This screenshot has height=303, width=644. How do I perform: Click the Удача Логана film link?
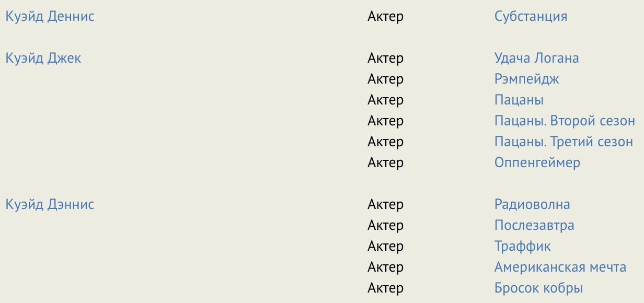(536, 58)
